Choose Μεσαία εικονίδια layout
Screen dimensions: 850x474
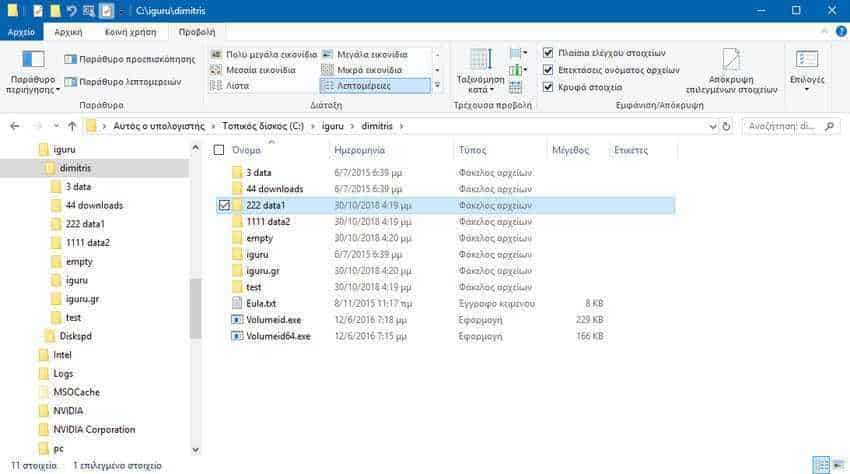tap(253, 70)
